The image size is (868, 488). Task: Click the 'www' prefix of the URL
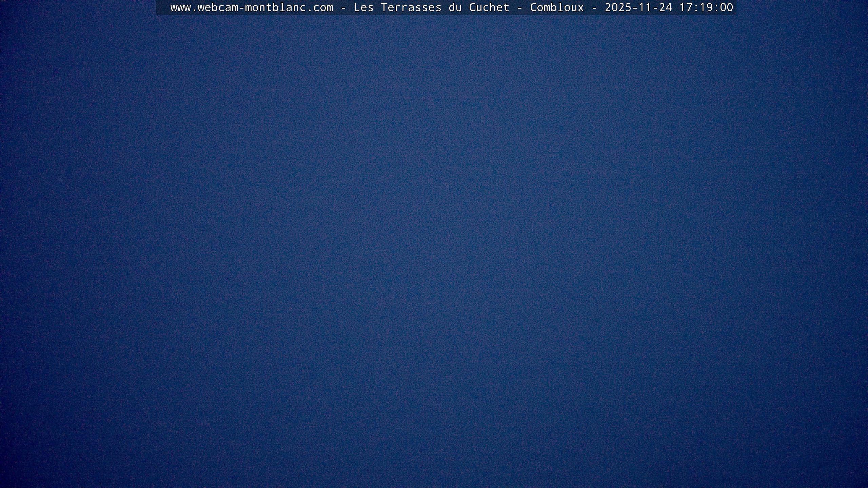[x=180, y=7]
